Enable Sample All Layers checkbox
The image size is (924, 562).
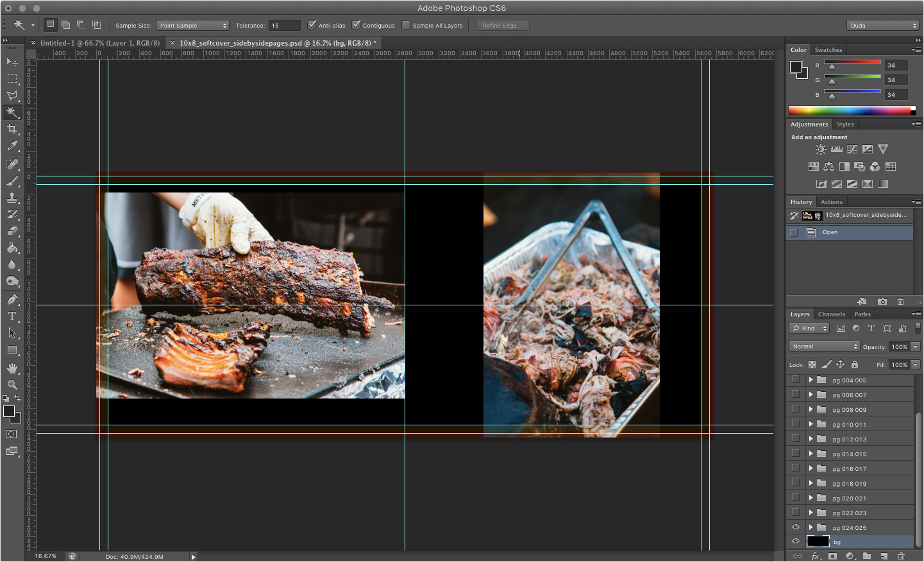coord(406,25)
